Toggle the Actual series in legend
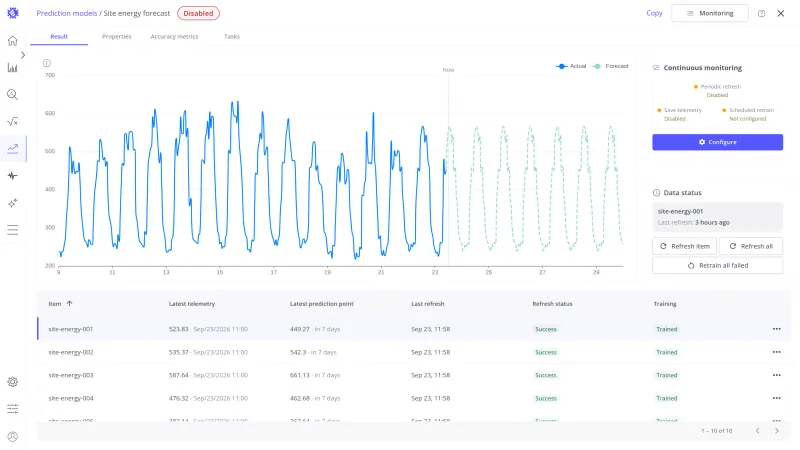The image size is (800, 450). [x=571, y=66]
